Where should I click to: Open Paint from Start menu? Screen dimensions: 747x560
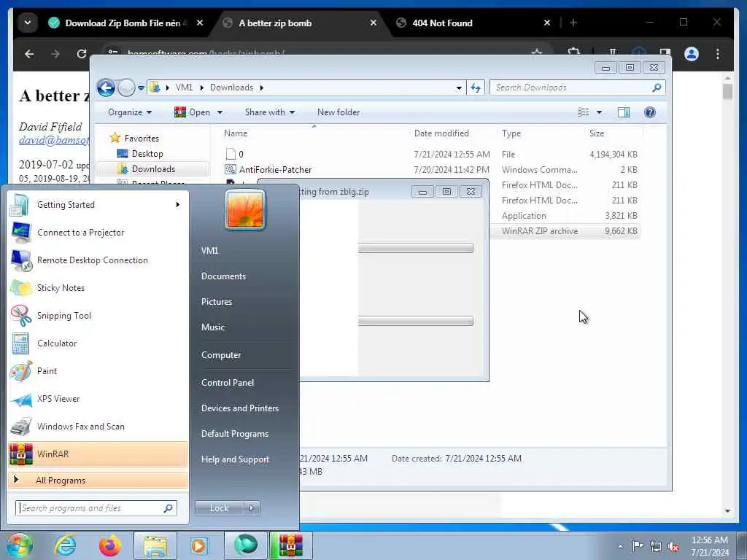point(98,371)
